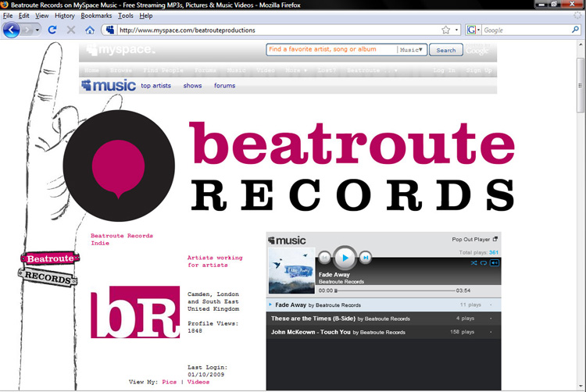Open the Help menu
Image resolution: width=586 pixels, height=392 pixels.
146,16
